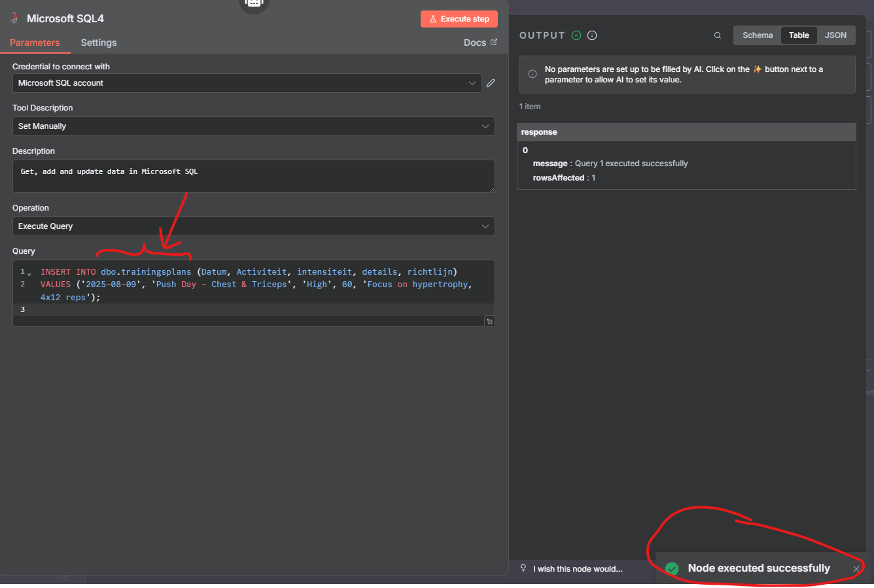Viewport: 874px width, 588px height.
Task: Expand the Query editor to fullscreen
Action: pos(489,321)
